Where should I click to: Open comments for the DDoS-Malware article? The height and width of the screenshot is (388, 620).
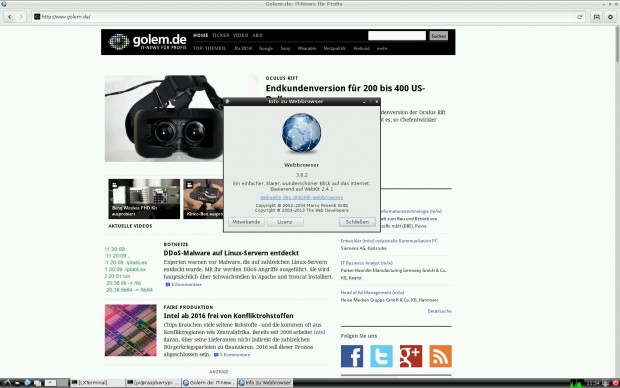coord(183,284)
